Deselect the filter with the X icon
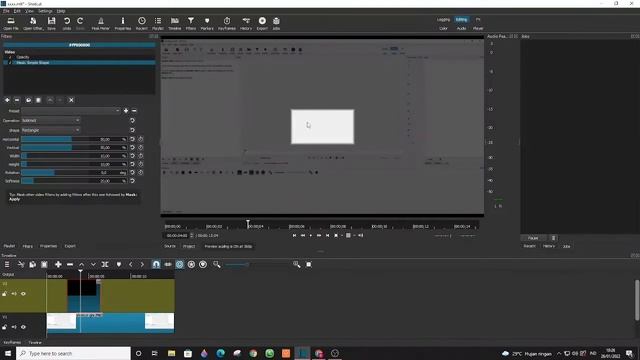The height and width of the screenshot is (360, 640). click(71, 100)
